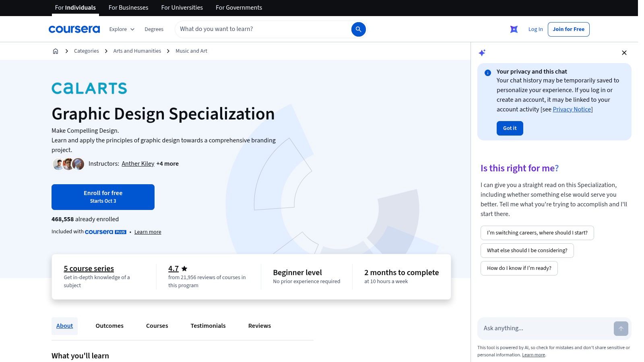Switch to For Universities tab
Viewport: 644px width, 362px height.
(x=182, y=8)
